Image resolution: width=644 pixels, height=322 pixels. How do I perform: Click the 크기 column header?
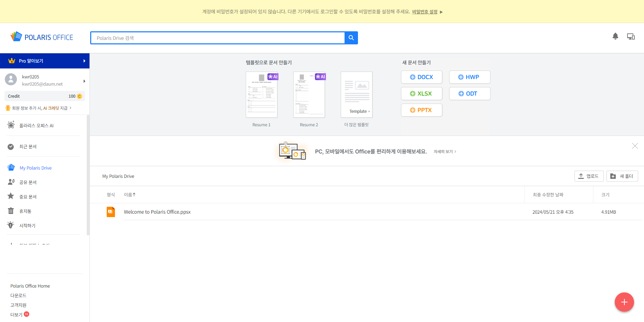tap(605, 195)
